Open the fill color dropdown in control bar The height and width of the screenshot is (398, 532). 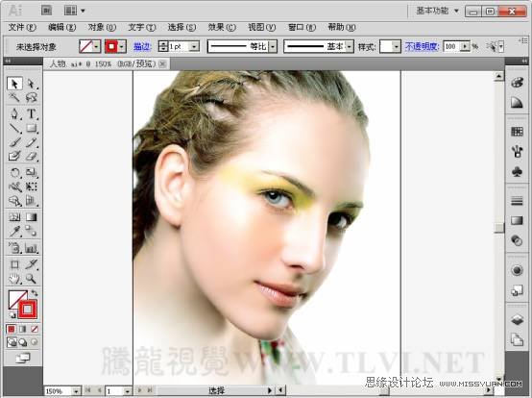[97, 46]
